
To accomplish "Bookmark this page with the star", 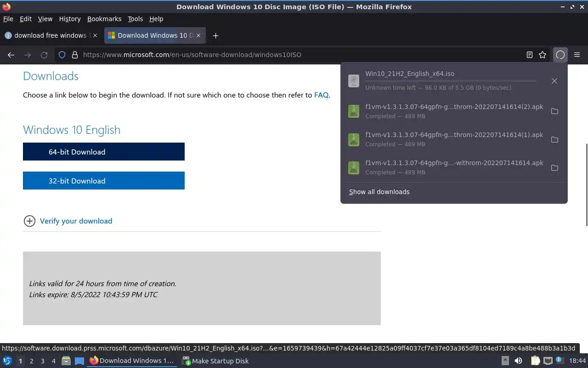I will coord(543,55).
